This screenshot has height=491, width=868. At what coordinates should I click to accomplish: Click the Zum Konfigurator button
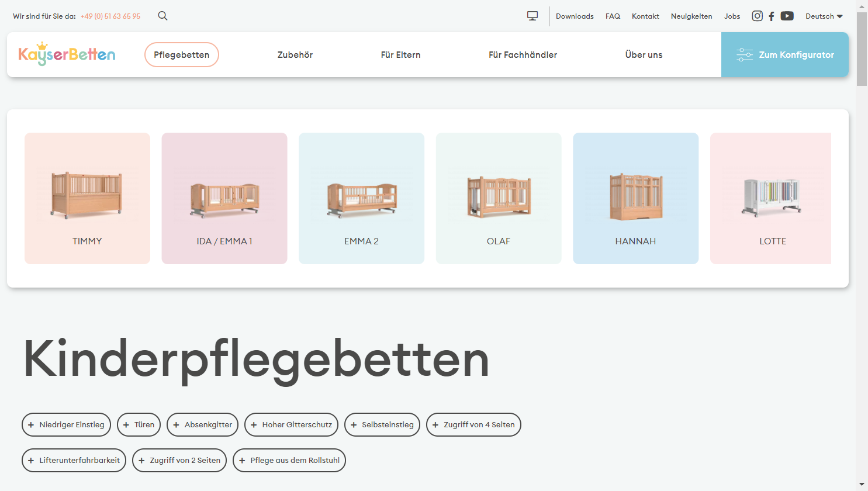pos(785,54)
